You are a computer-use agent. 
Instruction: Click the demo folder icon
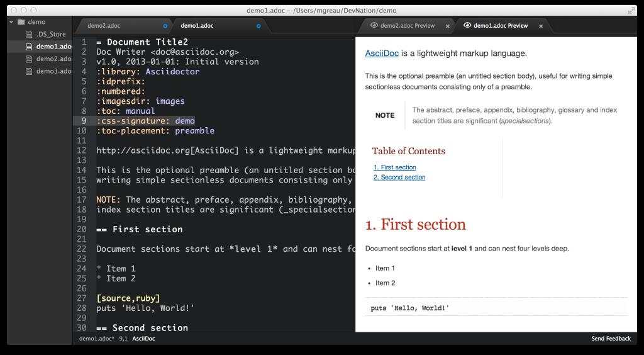click(21, 22)
